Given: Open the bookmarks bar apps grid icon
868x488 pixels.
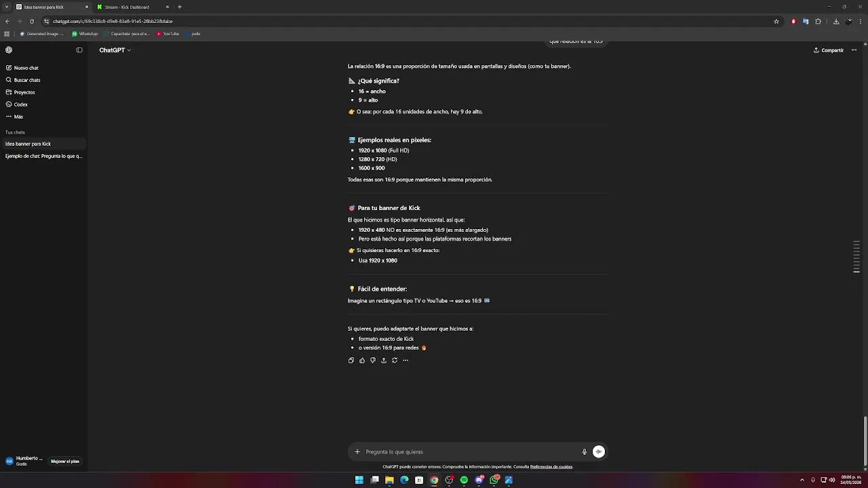Looking at the screenshot, I should [7, 33].
